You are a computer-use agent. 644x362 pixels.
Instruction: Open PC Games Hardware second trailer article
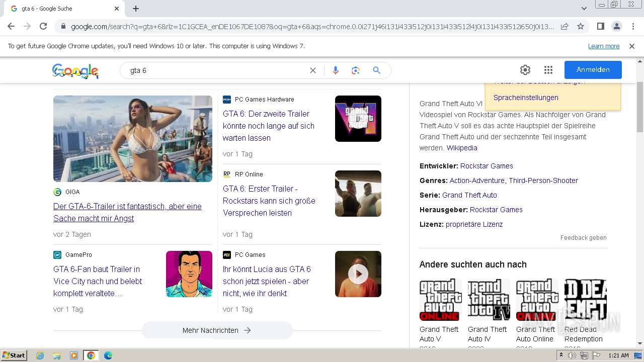269,126
